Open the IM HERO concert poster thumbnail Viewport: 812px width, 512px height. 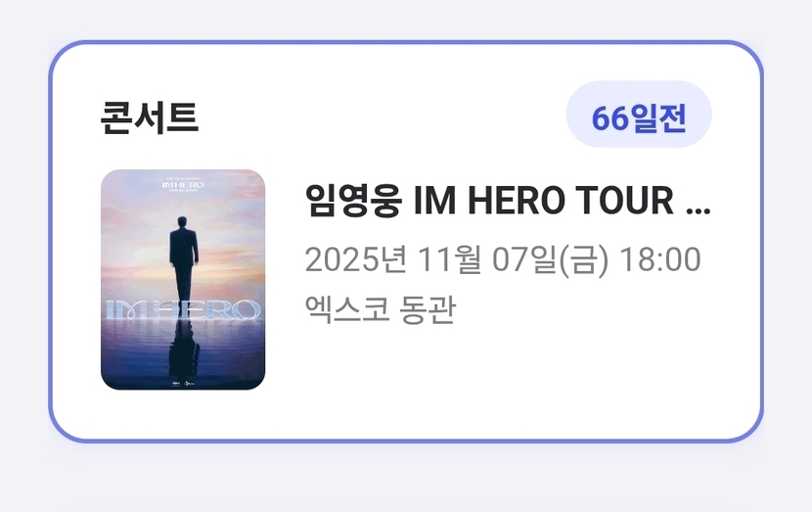click(x=183, y=280)
